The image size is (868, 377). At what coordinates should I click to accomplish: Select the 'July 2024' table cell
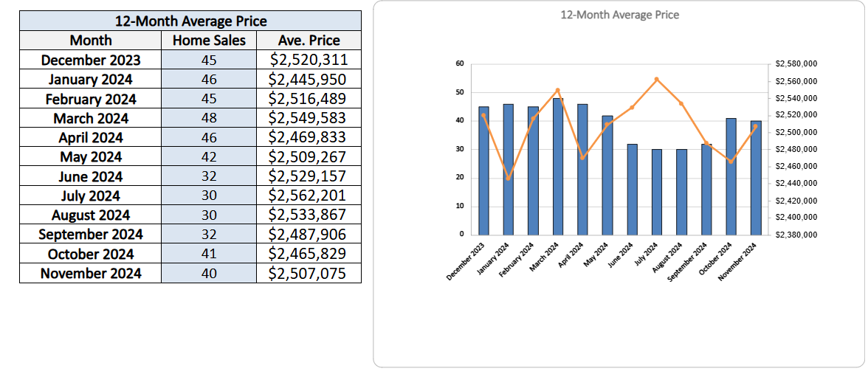pos(91,196)
